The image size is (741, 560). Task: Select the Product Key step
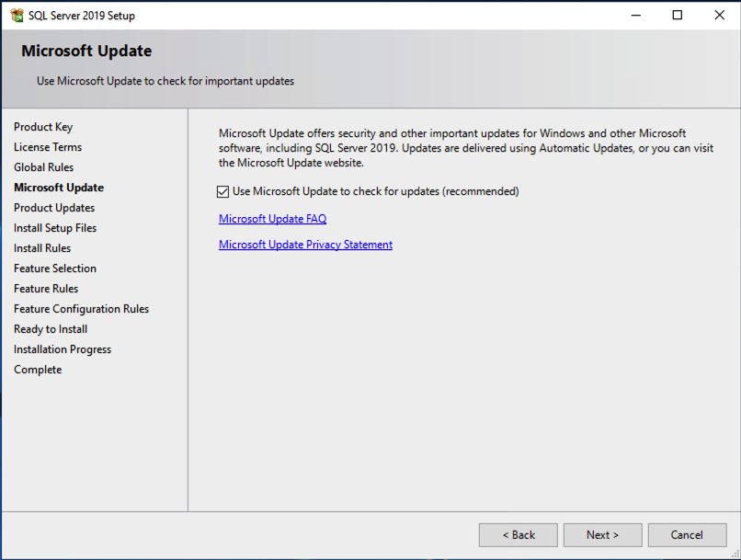point(42,126)
